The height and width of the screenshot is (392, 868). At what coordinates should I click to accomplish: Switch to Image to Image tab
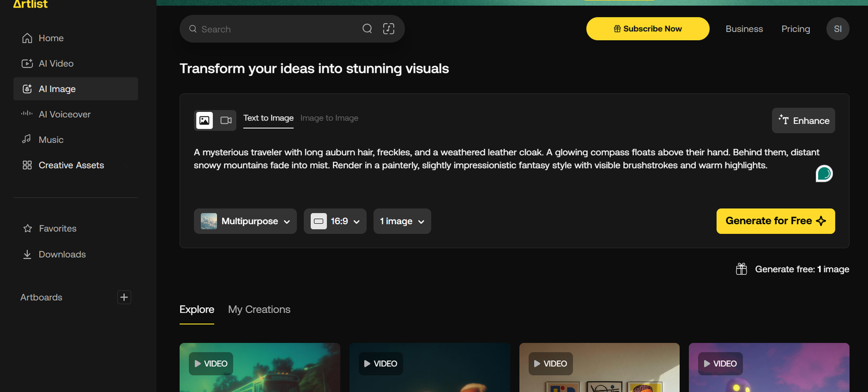point(329,118)
